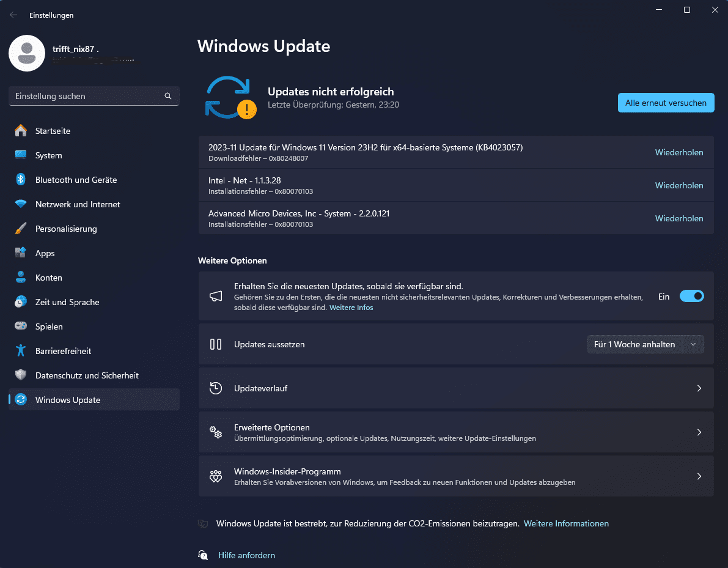728x568 pixels.
Task: Click the Spielen gamepad icon
Action: tap(21, 326)
